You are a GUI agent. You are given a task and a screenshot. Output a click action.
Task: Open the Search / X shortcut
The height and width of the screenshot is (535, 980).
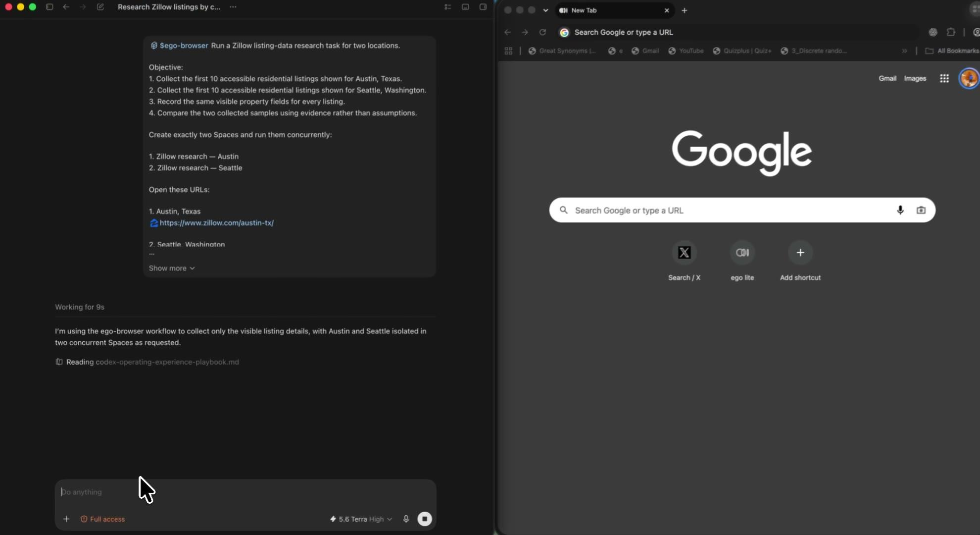click(x=685, y=261)
